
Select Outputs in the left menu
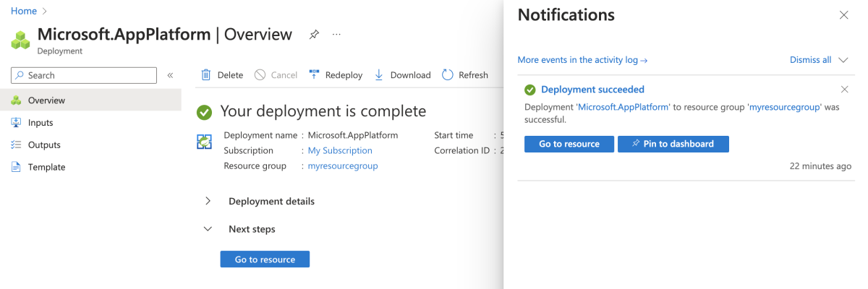[44, 144]
